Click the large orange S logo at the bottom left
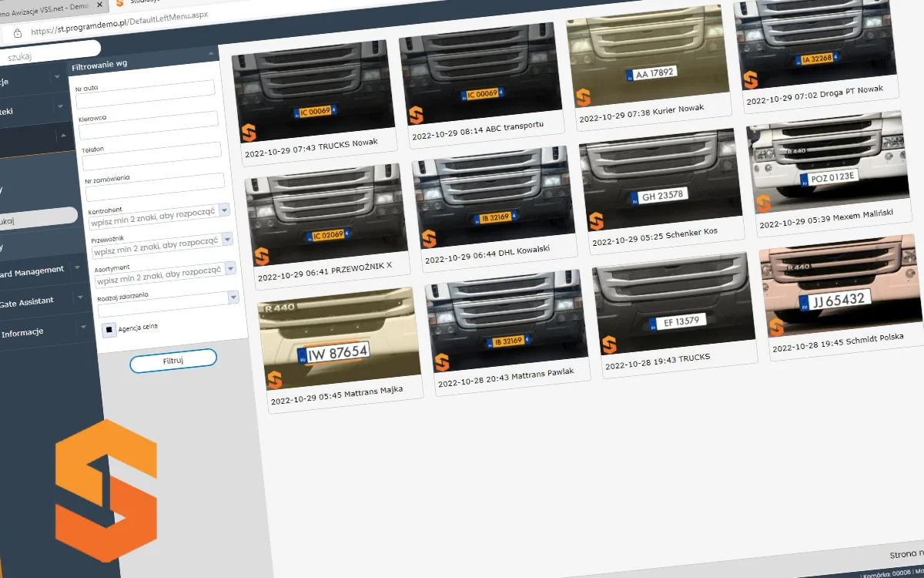Image resolution: width=924 pixels, height=578 pixels. (x=105, y=492)
